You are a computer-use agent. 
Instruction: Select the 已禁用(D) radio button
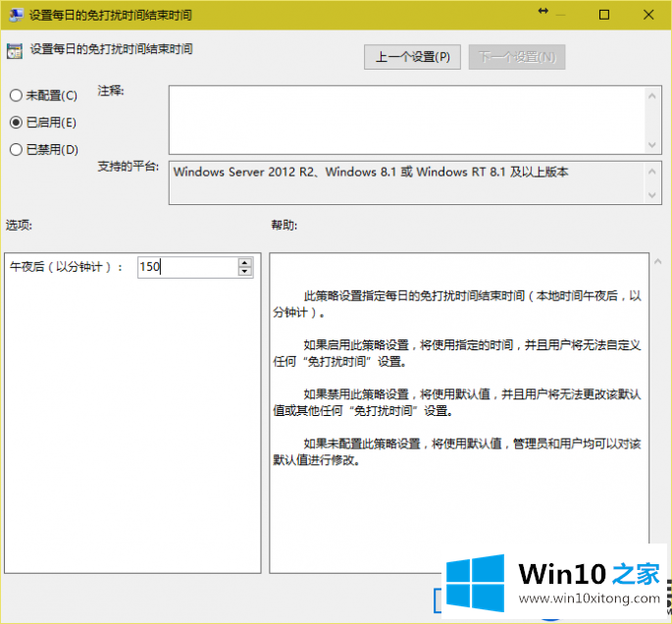point(16,149)
